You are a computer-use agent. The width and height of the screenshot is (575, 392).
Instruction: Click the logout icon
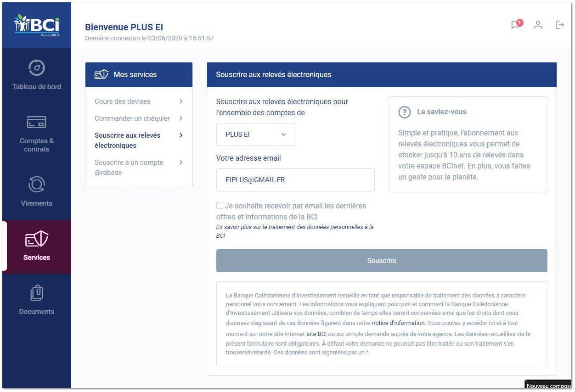click(x=560, y=25)
